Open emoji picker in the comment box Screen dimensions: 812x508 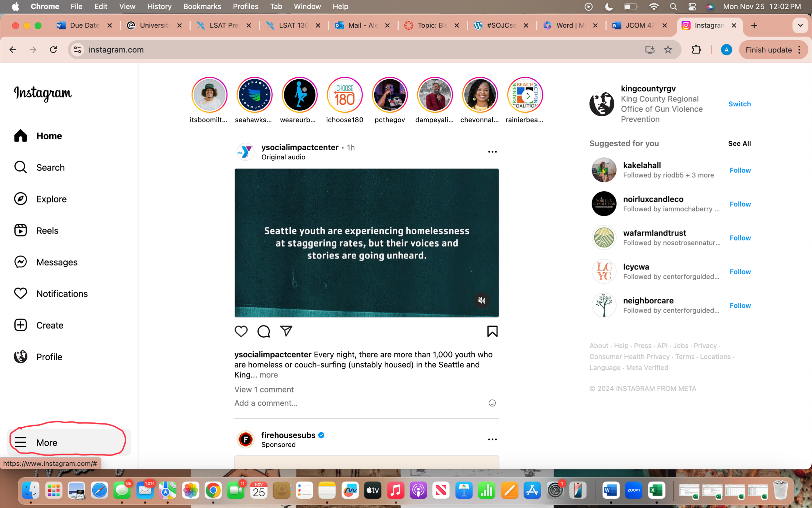(492, 403)
